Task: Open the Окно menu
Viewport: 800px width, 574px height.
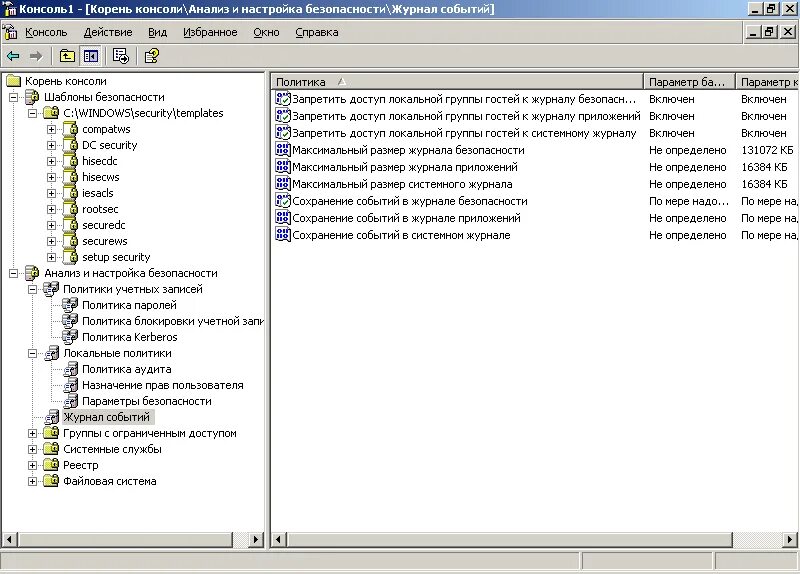Action: tap(266, 32)
